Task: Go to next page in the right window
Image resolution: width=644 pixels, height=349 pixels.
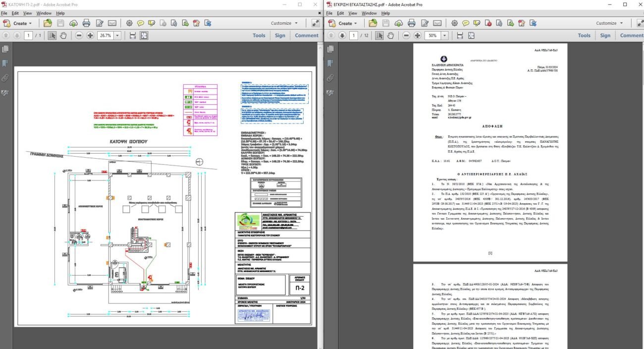Action: [x=342, y=36]
